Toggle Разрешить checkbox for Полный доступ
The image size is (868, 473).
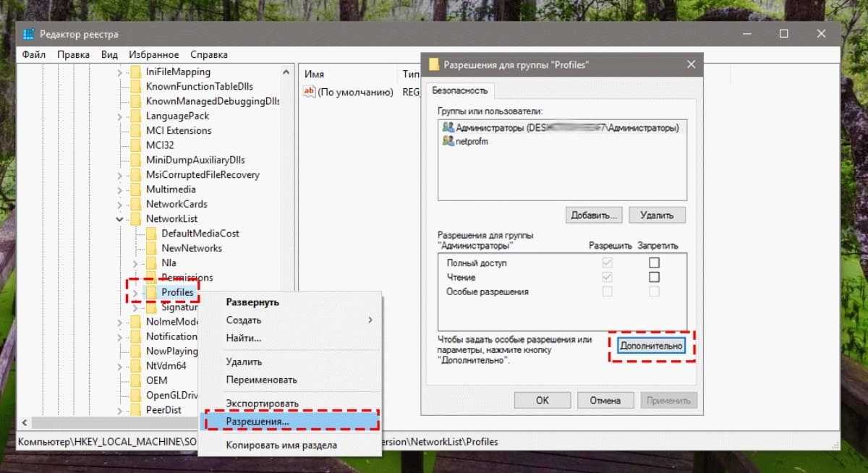click(x=608, y=263)
